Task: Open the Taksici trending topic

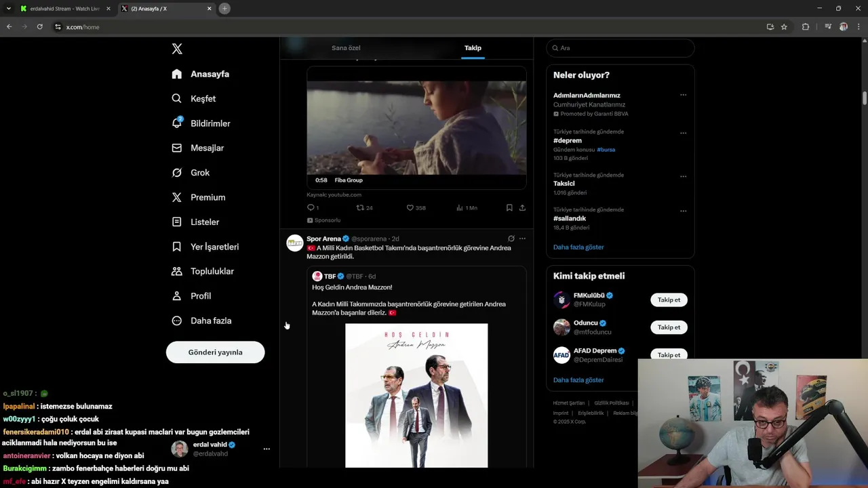Action: coord(564,184)
